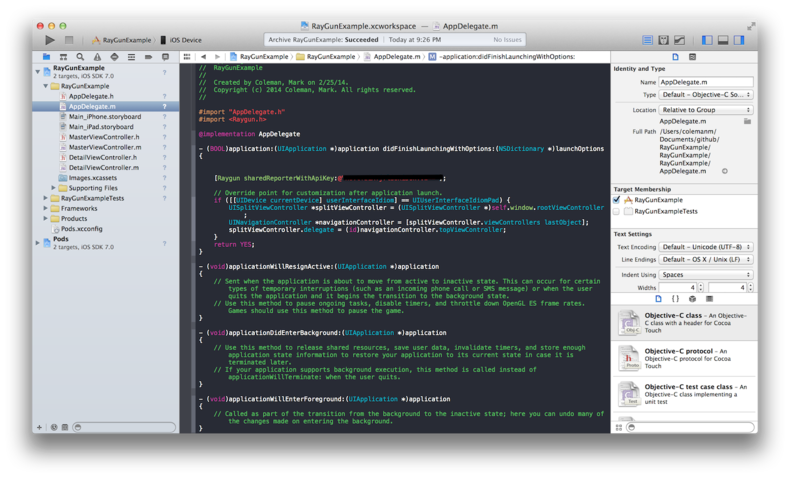Select the iOS Device destination

(x=181, y=40)
